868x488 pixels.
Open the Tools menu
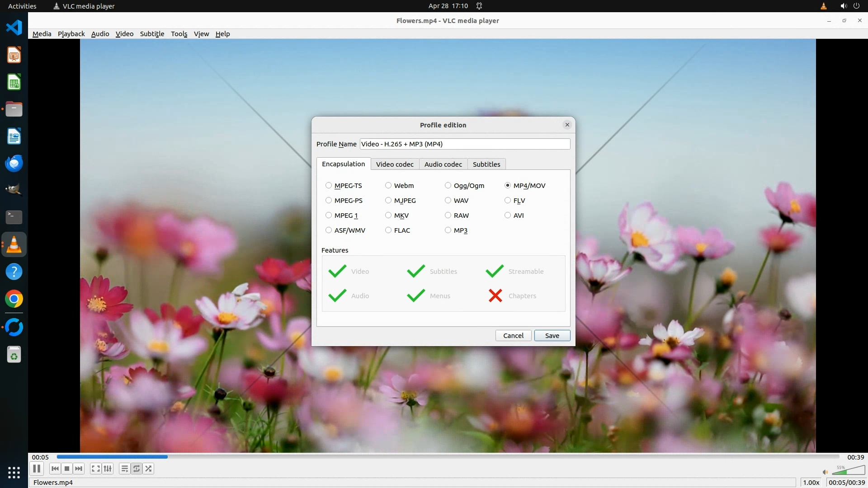pyautogui.click(x=179, y=34)
